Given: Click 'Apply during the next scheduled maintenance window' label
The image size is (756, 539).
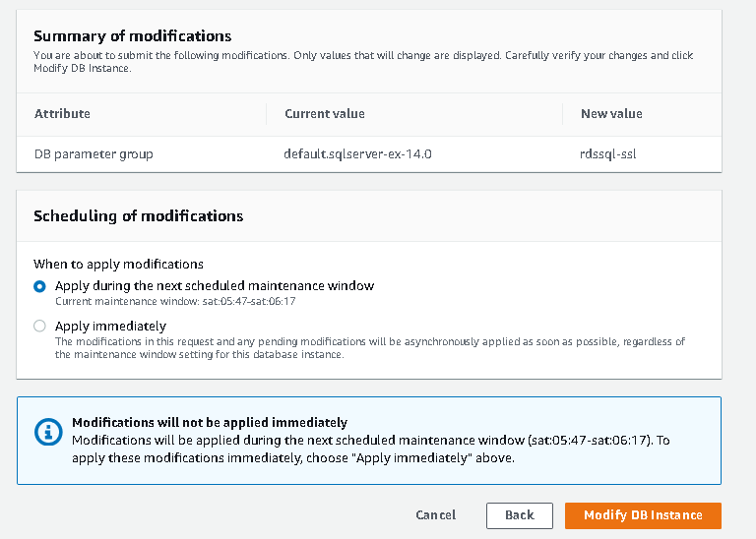Looking at the screenshot, I should click(215, 285).
